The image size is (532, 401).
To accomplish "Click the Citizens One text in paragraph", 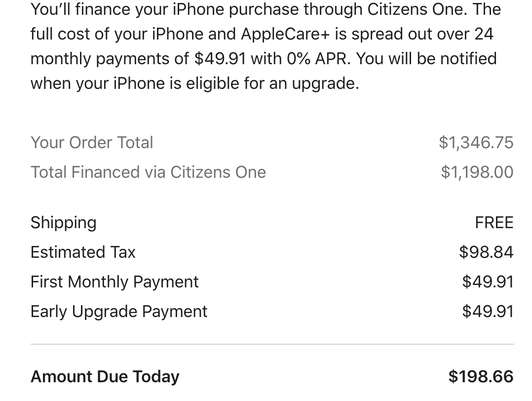I will tap(415, 9).
